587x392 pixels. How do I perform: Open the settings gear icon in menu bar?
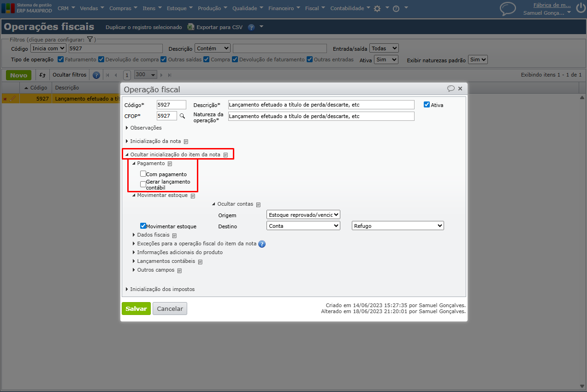(377, 8)
